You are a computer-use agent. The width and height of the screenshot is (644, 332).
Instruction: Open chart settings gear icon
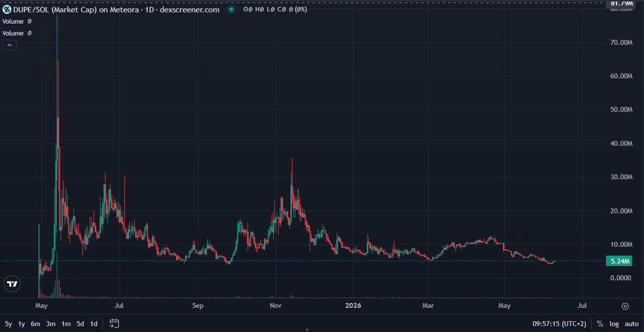click(625, 306)
